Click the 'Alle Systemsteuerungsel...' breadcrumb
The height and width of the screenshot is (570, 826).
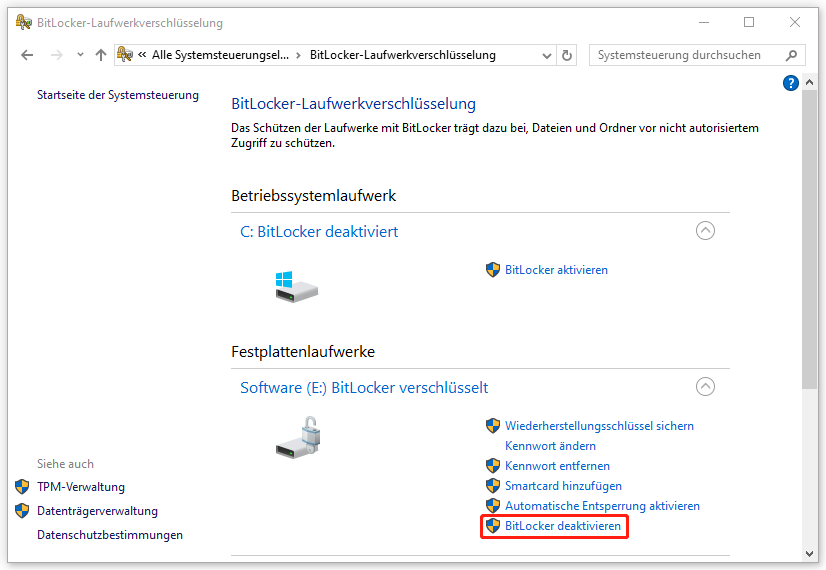[220, 55]
